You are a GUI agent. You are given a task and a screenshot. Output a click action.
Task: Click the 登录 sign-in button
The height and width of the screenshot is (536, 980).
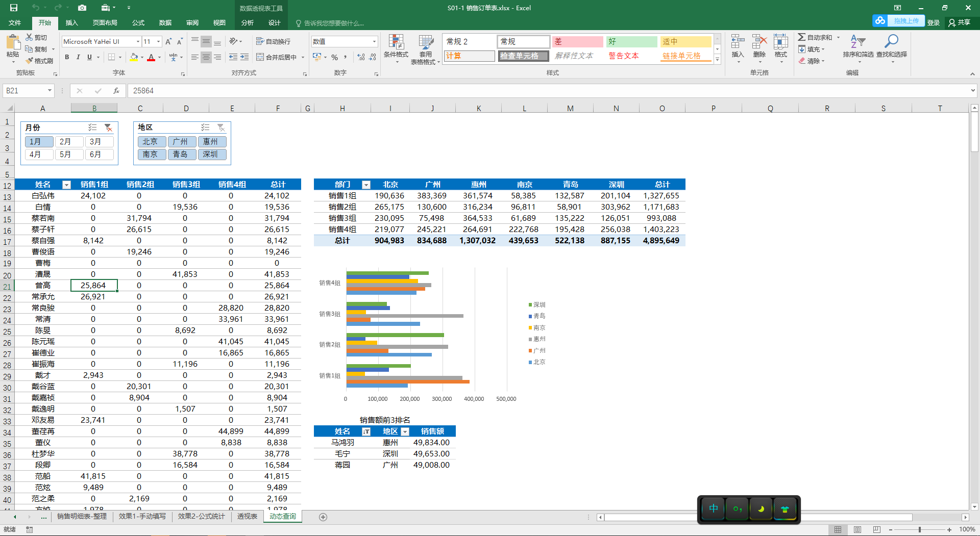point(934,22)
